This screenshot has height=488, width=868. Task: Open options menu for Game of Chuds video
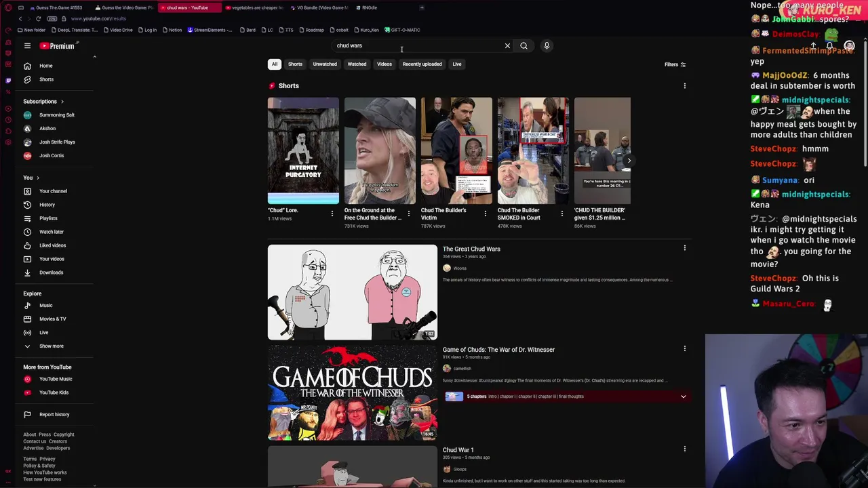(x=685, y=348)
